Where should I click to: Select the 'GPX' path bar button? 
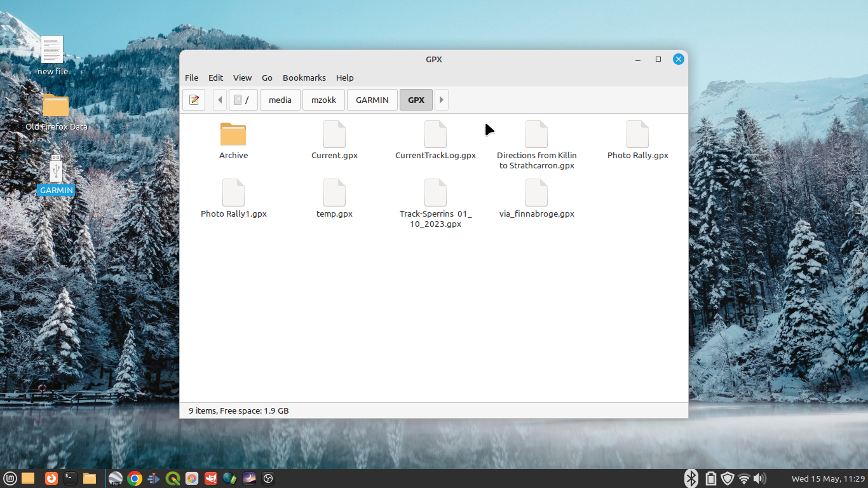(416, 100)
